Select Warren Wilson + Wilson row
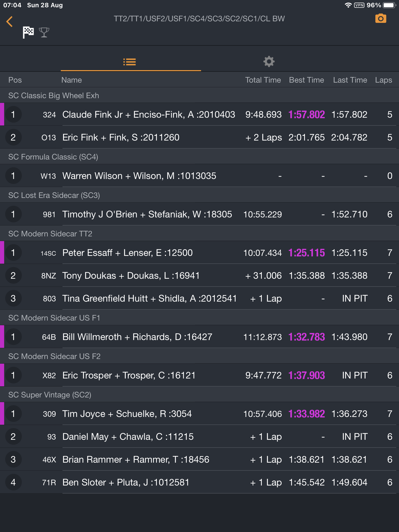Image resolution: width=399 pixels, height=532 pixels. [x=199, y=176]
